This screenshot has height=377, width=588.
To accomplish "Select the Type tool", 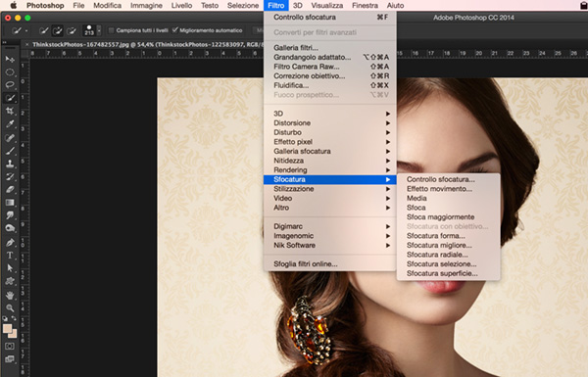I will click(10, 256).
